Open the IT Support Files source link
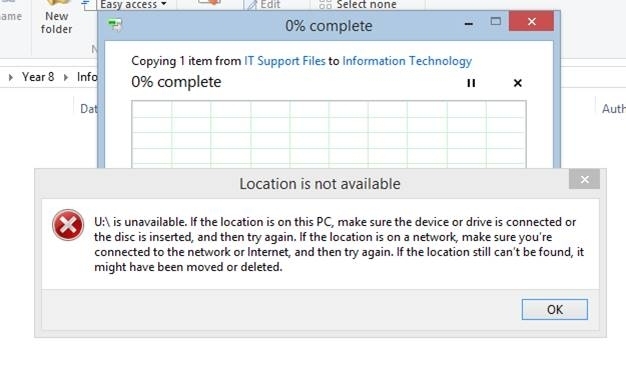 coord(285,61)
